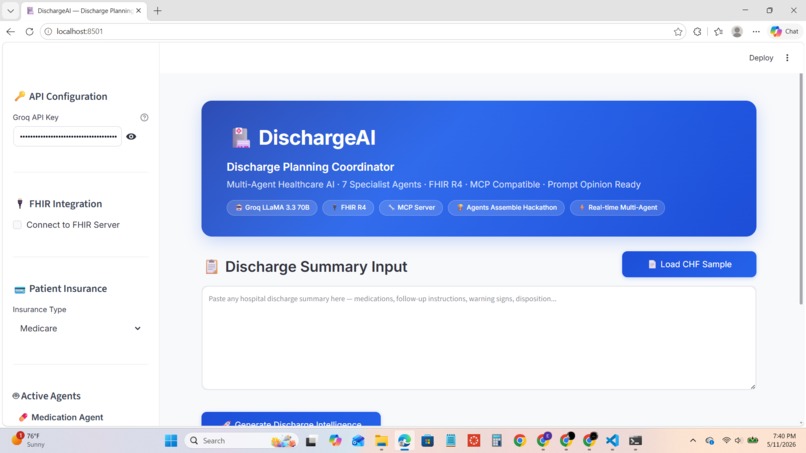Open Visual Studio Code from the taskbar
Screen dimensions: 806x453
pos(612,441)
